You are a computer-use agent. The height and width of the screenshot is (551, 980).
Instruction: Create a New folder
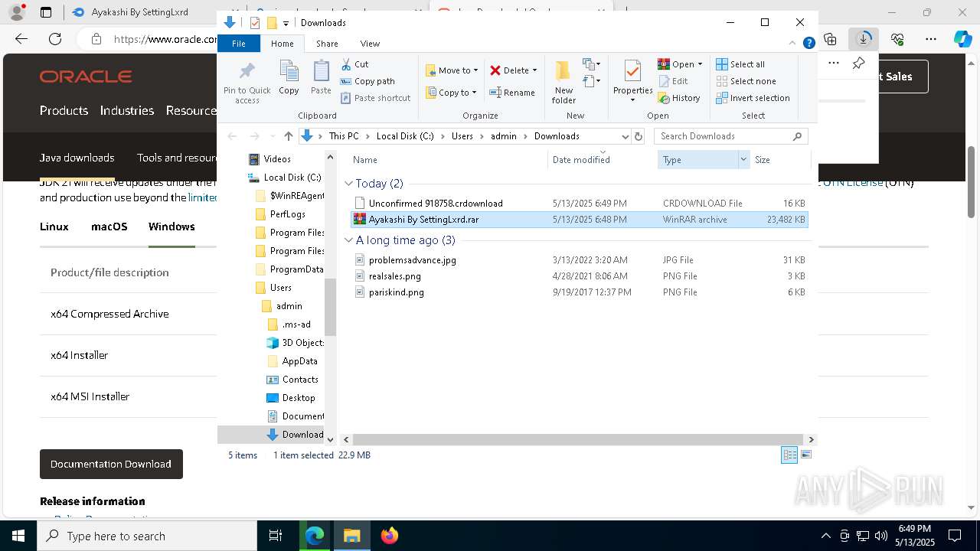point(563,83)
